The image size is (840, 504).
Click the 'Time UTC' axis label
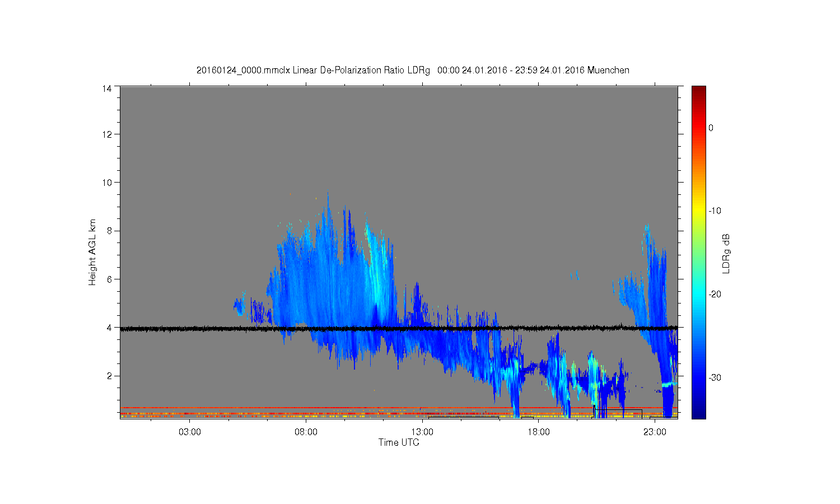[x=399, y=442]
